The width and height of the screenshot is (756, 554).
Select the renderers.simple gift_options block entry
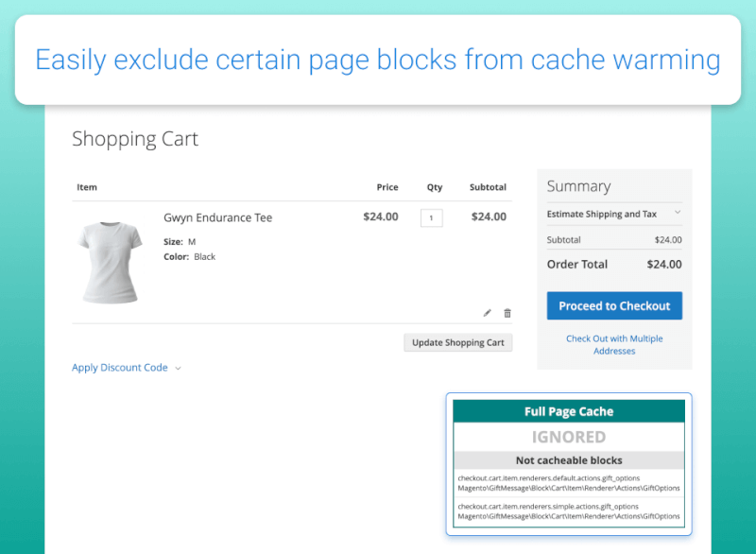click(x=569, y=511)
